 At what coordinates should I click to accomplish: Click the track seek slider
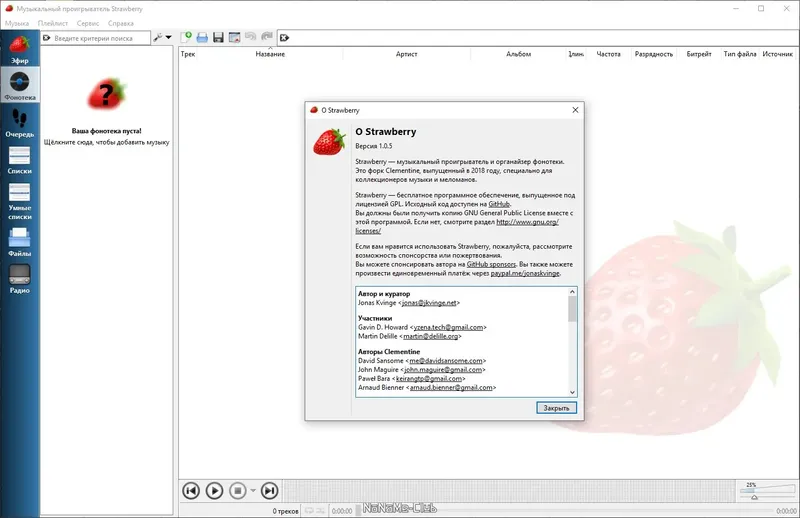pos(564,510)
